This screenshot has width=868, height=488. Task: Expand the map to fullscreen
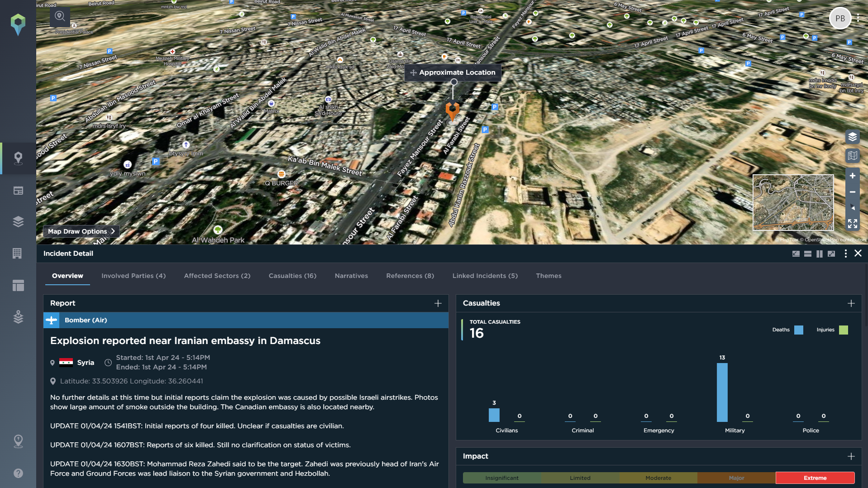tap(853, 224)
